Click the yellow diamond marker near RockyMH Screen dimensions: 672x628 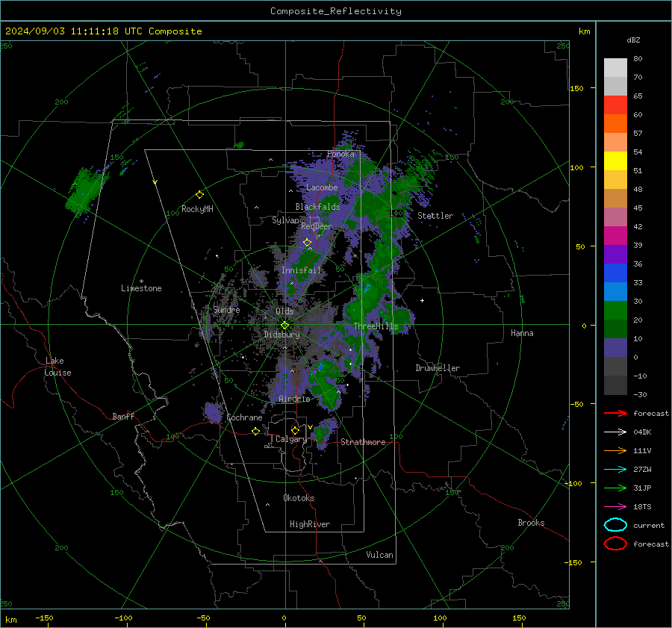pyautogui.click(x=199, y=195)
